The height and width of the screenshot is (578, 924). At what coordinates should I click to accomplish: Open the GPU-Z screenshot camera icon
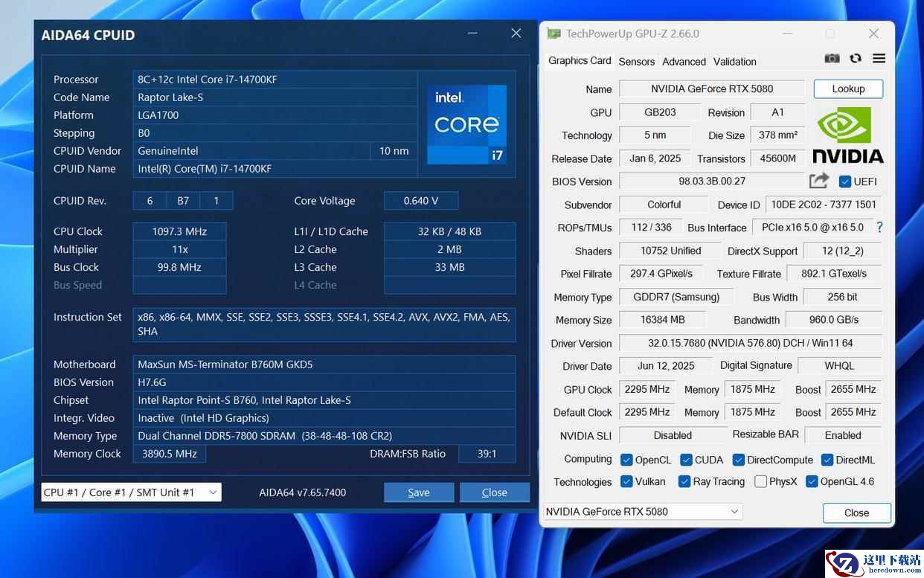coord(832,59)
